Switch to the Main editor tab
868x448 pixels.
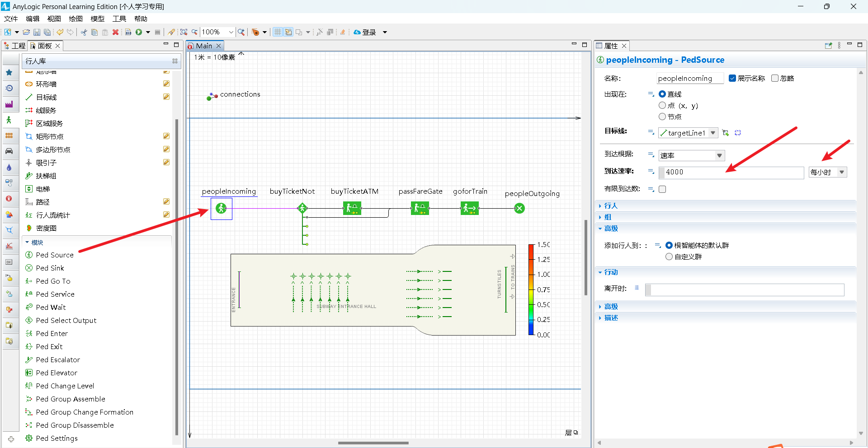(x=204, y=46)
